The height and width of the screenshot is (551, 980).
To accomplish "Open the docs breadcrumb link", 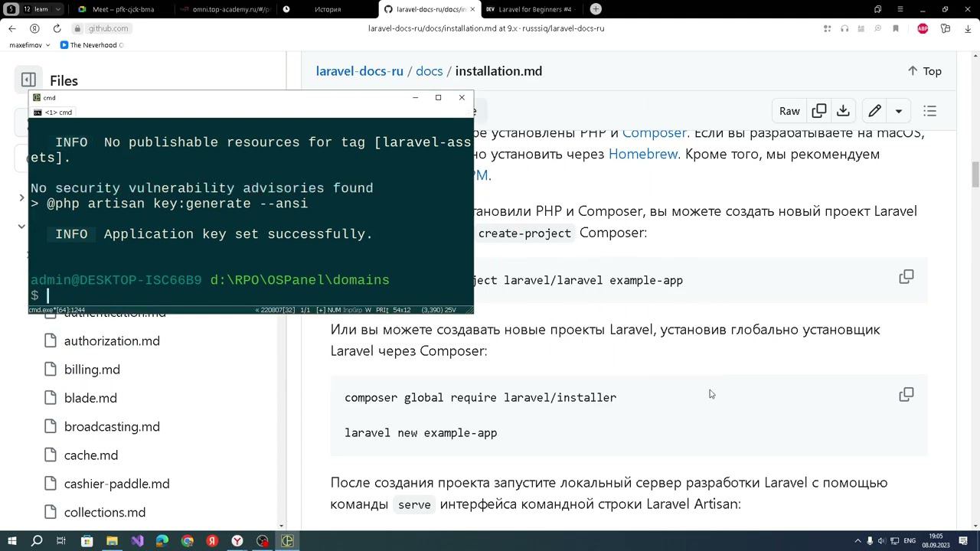I will (429, 71).
